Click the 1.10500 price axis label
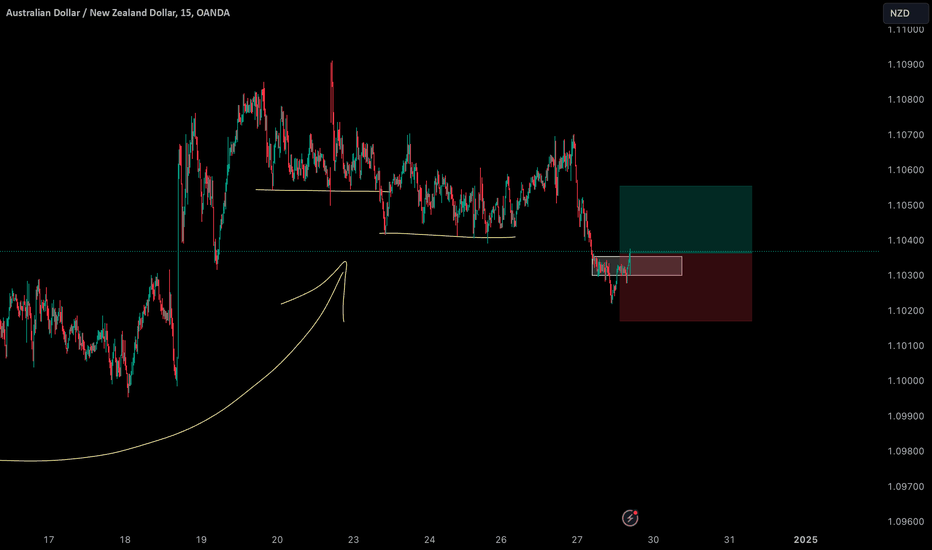The image size is (932, 550). pos(906,205)
